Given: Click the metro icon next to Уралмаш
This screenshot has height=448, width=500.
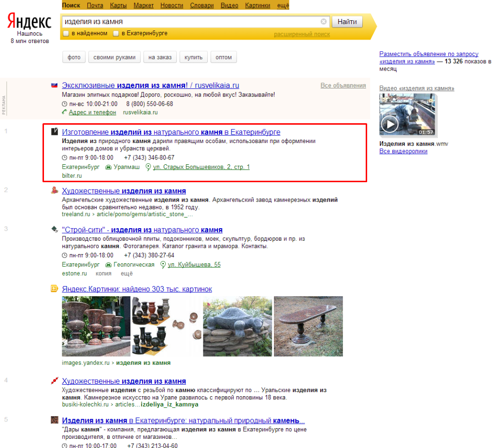Looking at the screenshot, I should [x=108, y=167].
